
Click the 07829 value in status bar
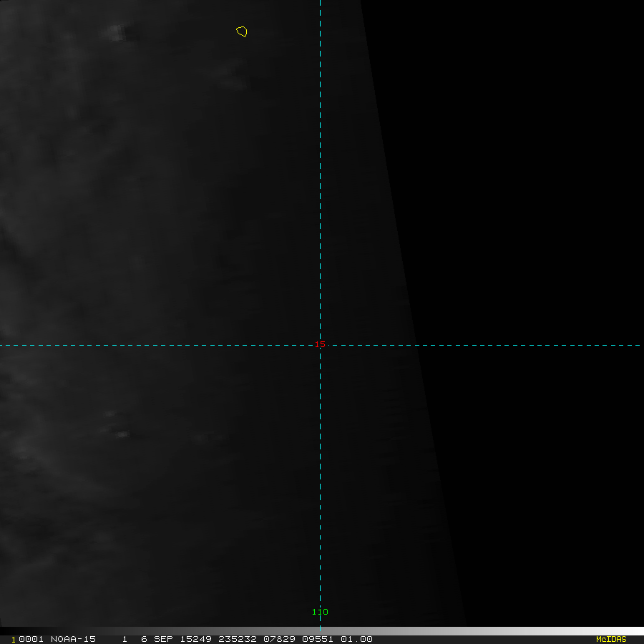280,639
